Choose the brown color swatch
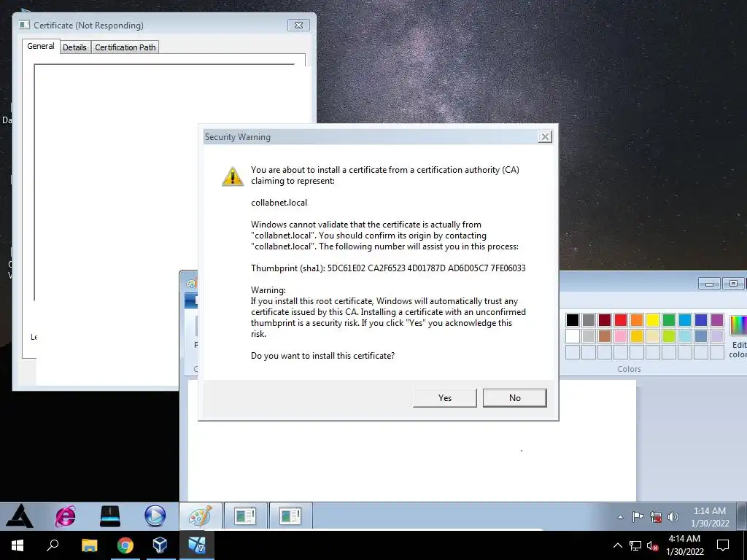This screenshot has height=560, width=747. point(605,336)
